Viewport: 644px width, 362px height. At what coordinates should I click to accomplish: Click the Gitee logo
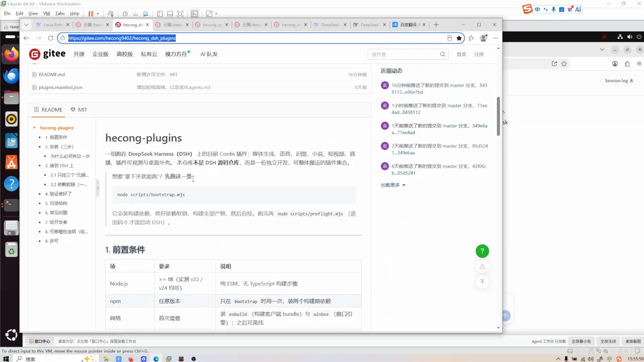click(47, 54)
